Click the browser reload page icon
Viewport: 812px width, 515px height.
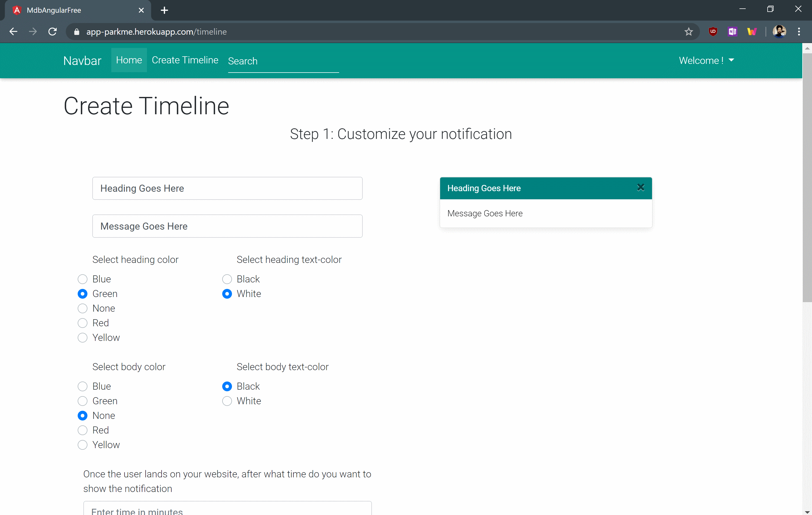(53, 32)
